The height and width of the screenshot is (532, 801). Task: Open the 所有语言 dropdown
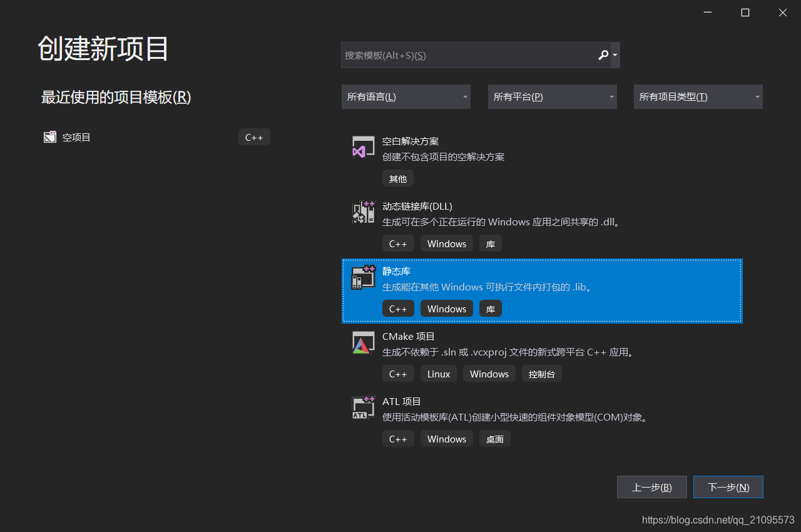406,96
